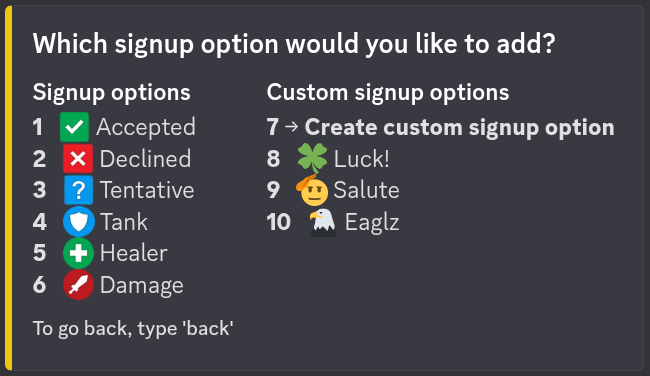Click the blue Tentative question mark icon

(x=78, y=190)
